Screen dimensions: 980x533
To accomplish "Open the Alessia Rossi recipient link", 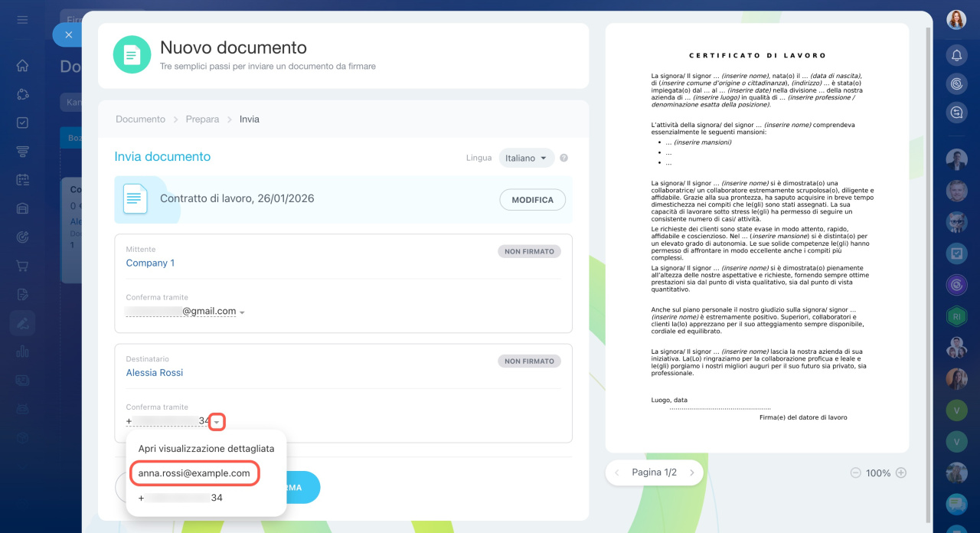I will [x=155, y=373].
